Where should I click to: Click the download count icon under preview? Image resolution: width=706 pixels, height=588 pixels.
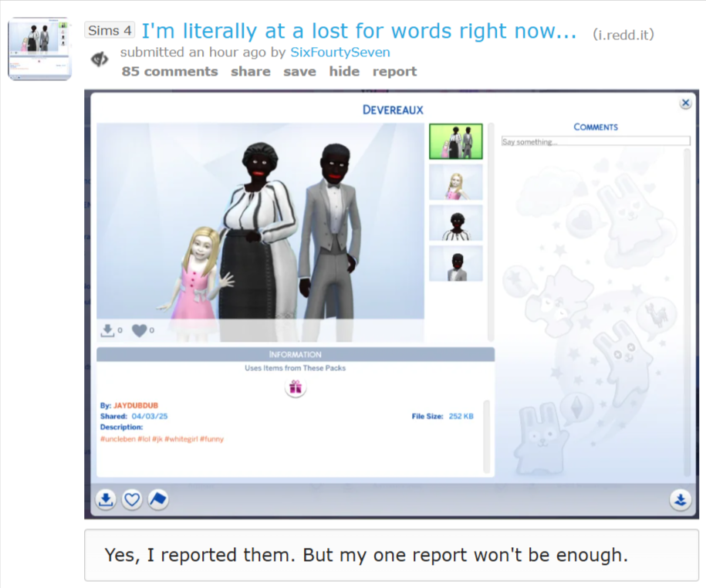[x=107, y=330]
